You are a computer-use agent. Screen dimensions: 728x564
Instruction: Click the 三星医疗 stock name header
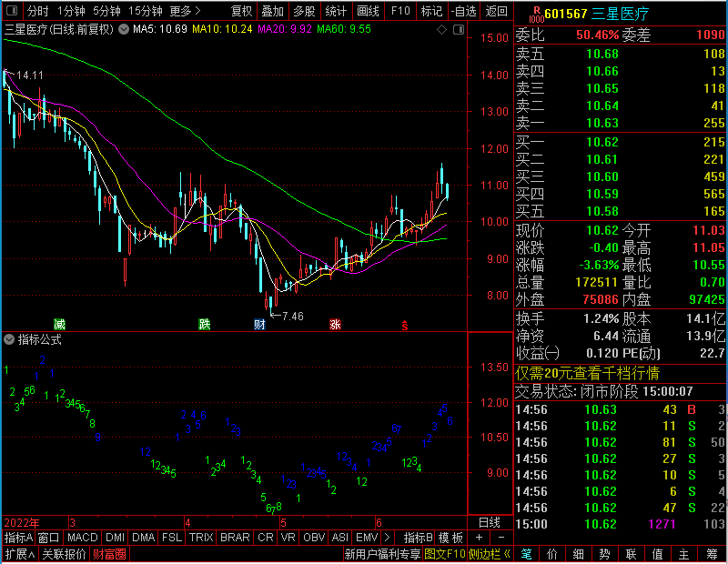click(x=620, y=14)
